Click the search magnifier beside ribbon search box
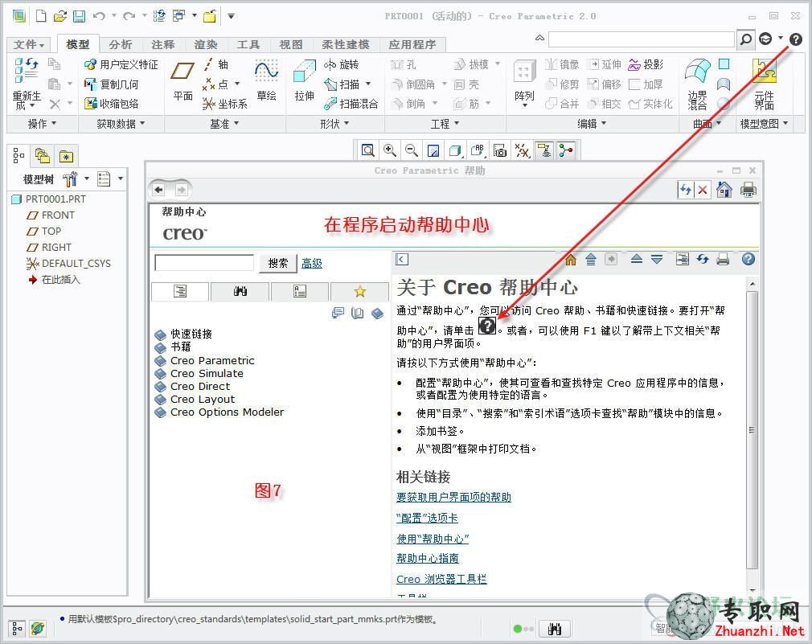The height and width of the screenshot is (644, 812). [746, 39]
